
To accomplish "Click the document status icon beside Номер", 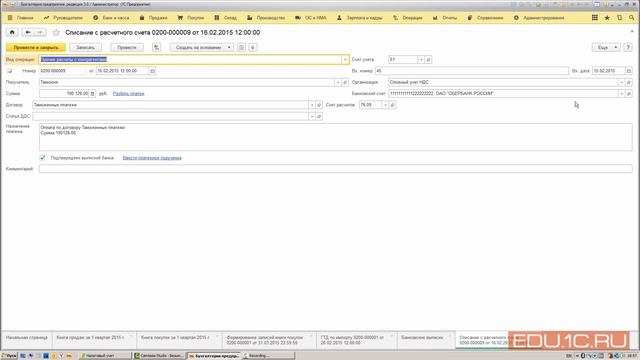I will 10,71.
